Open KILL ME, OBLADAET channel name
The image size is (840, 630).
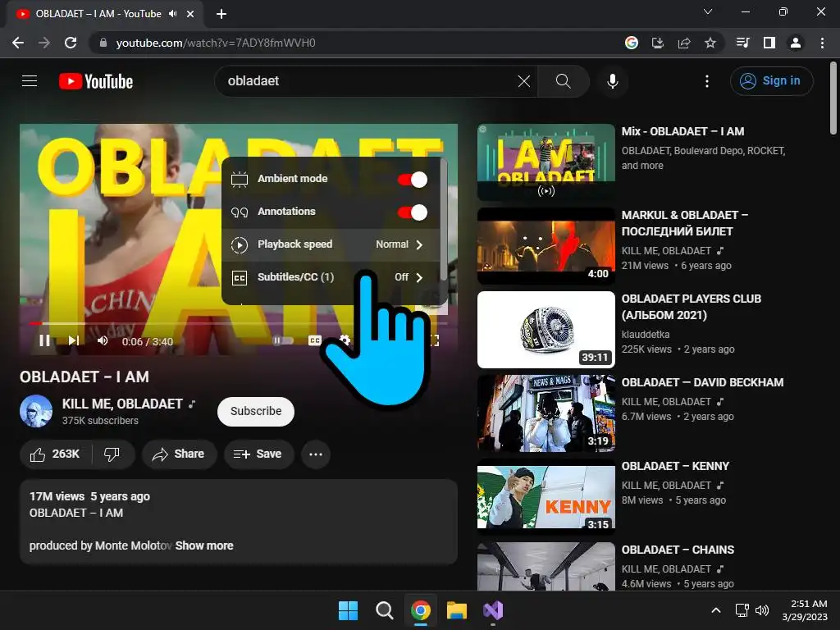point(122,404)
